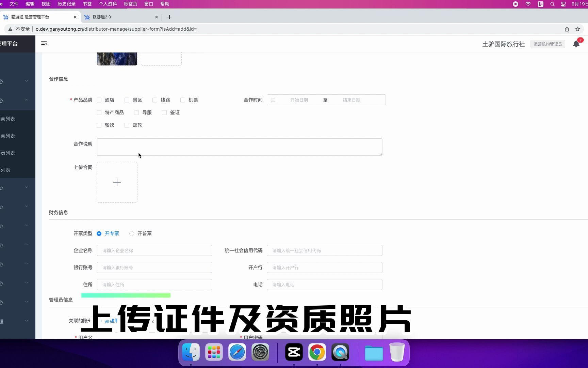Screen dimensions: 588x368
Task: Click the calendar icon in the date range
Action: (273, 100)
